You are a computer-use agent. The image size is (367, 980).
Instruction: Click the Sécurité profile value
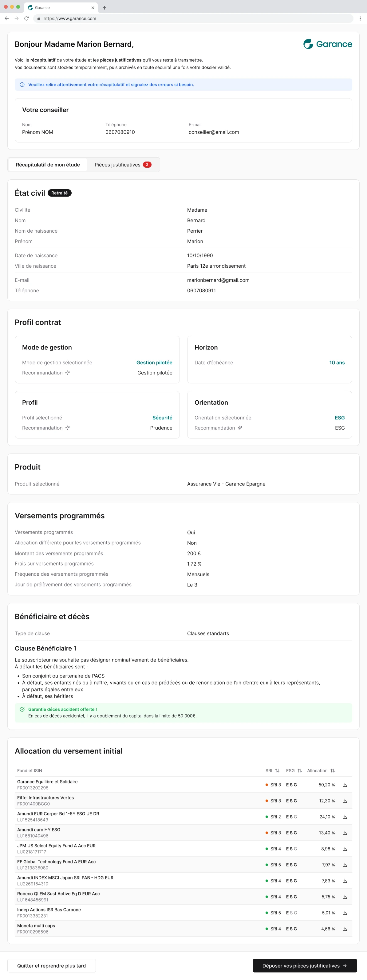coord(162,418)
